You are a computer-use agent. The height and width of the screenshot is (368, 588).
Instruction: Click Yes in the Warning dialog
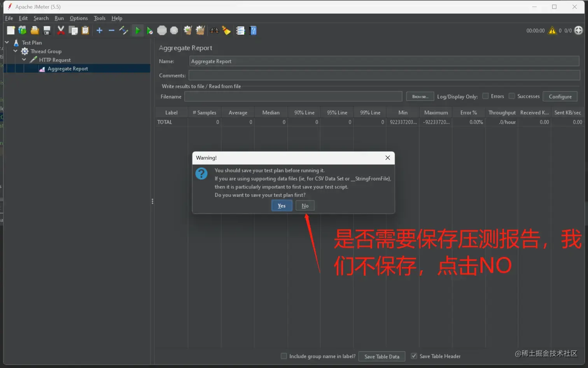click(282, 206)
